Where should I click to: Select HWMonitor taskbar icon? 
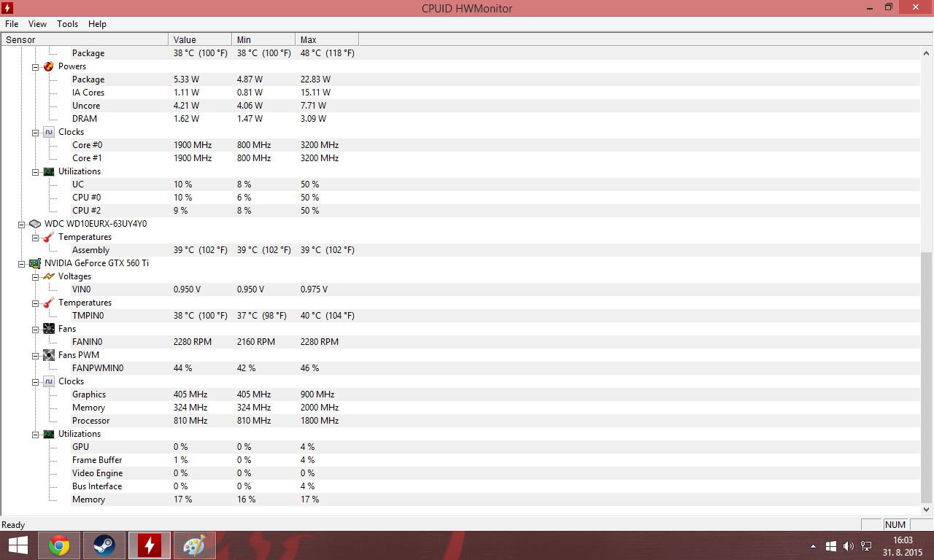(x=150, y=545)
